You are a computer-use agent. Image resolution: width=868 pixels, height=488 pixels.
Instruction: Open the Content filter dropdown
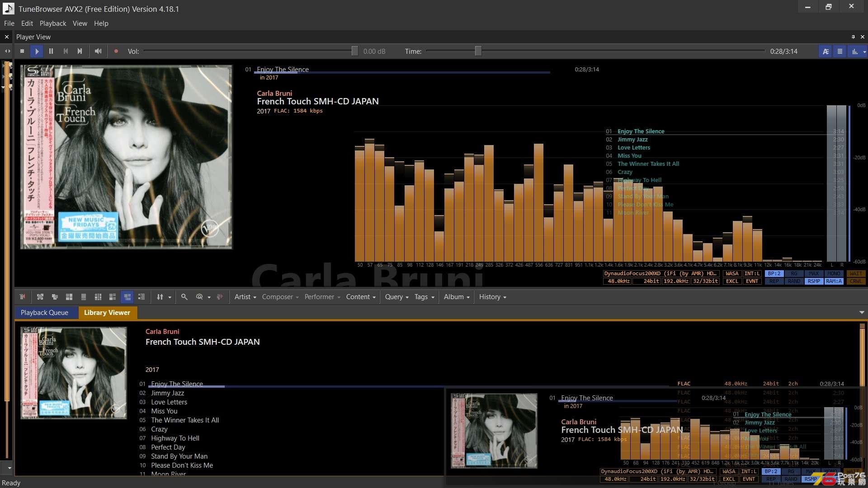361,297
